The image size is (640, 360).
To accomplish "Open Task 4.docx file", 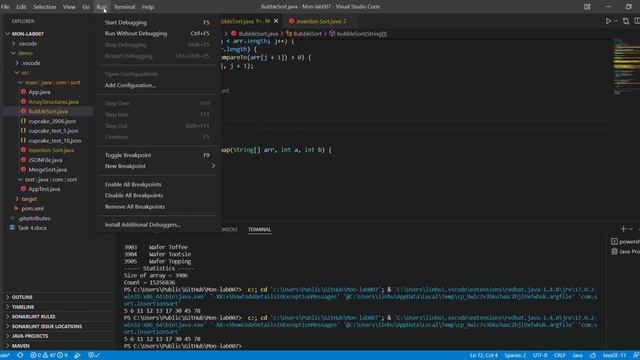I will pyautogui.click(x=32, y=228).
